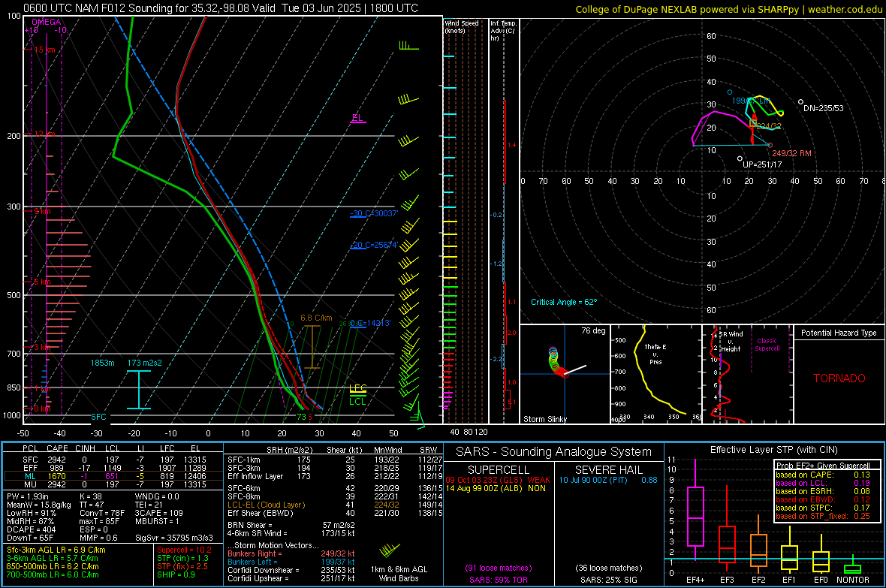
Task: Click the '-30 C=30037'' height label
Action: coord(374,213)
